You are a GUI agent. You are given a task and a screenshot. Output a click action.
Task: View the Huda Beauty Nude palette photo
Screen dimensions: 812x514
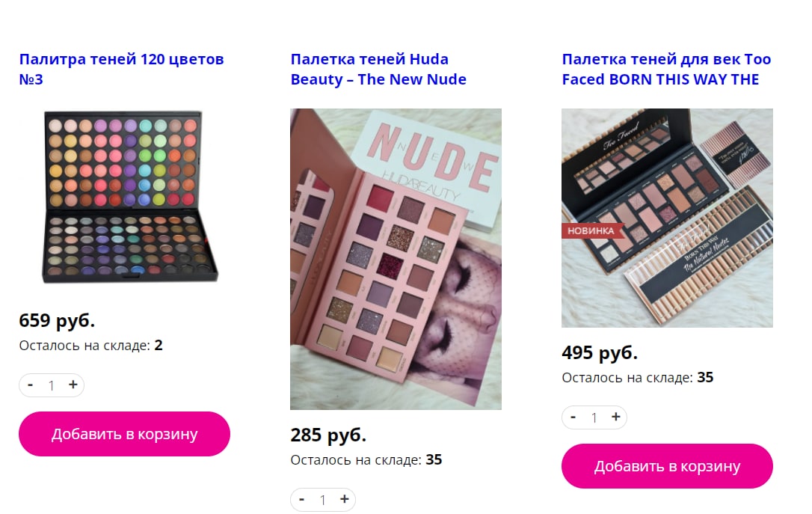pos(396,259)
